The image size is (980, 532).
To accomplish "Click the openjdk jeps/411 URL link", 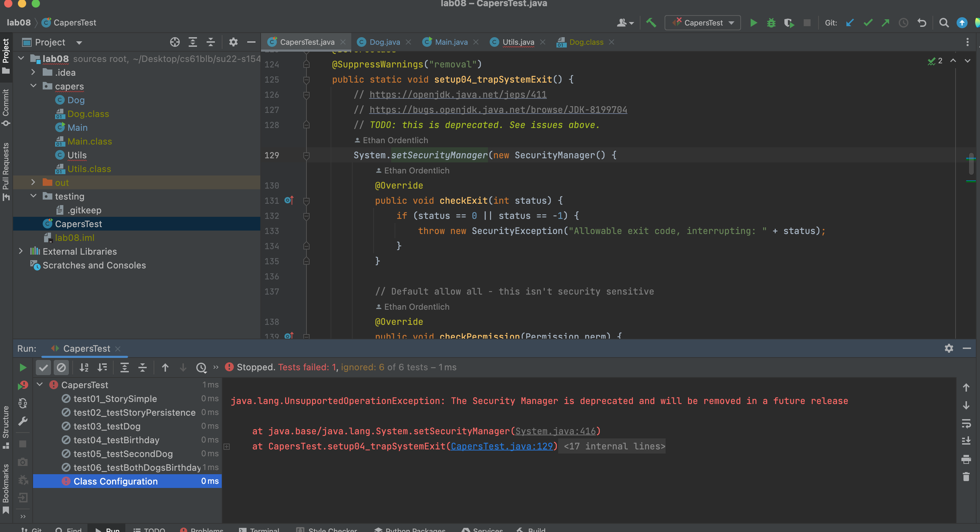I will 458,94.
